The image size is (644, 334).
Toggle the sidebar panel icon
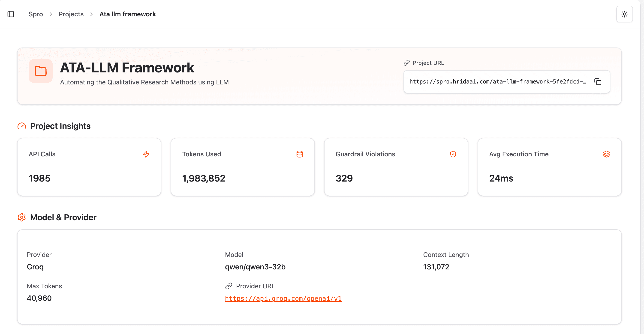[x=10, y=14]
